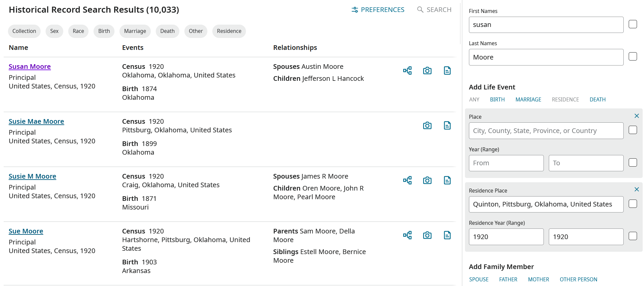Open the Preferences settings
The width and height of the screenshot is (644, 286).
tap(378, 10)
